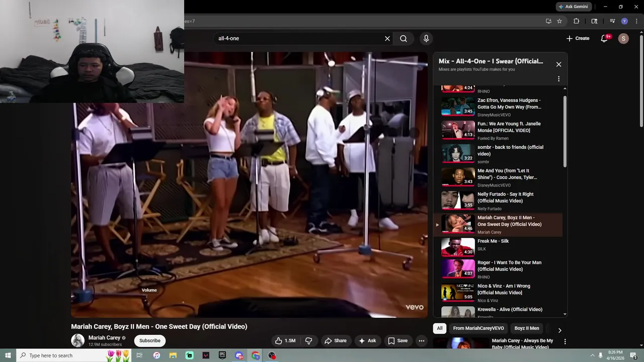Click the video player to pause
Image resolution: width=644 pixels, height=362 pixels.
pyautogui.click(x=250, y=185)
